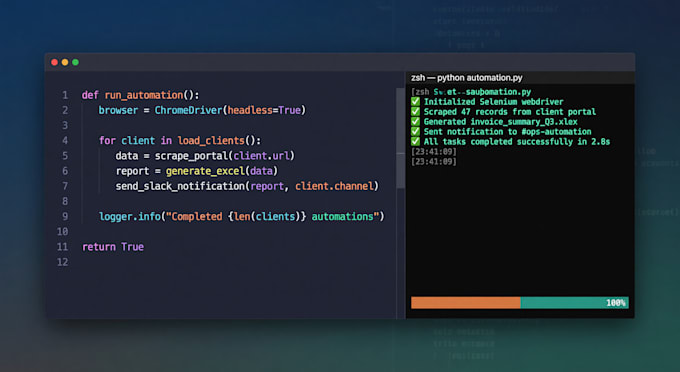680x372 pixels.
Task: Click generate_excel on line 6
Action: 205,171
